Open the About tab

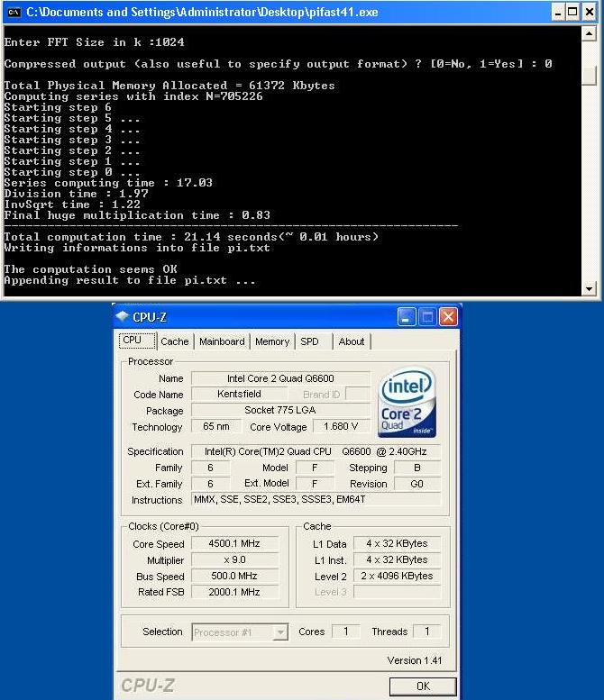click(352, 341)
